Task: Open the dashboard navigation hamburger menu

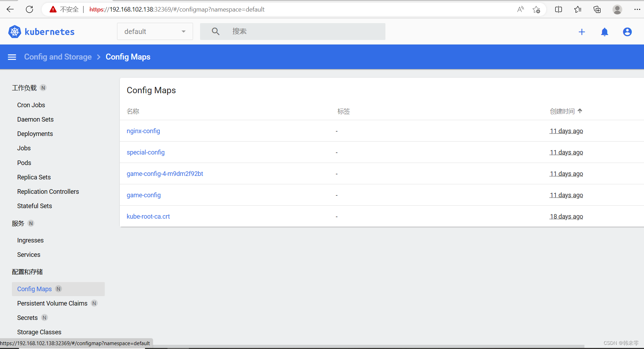Action: point(12,57)
